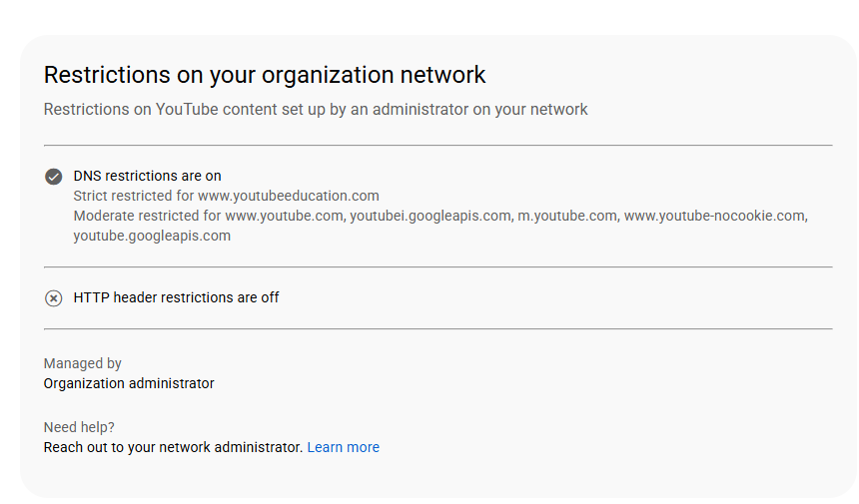Click the 'Need help?' label
Screen dimensions: 859x504
pos(79,427)
